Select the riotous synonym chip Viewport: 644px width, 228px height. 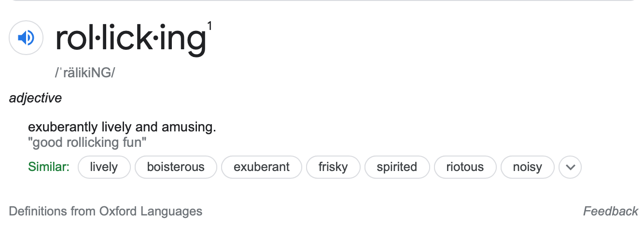pos(465,167)
